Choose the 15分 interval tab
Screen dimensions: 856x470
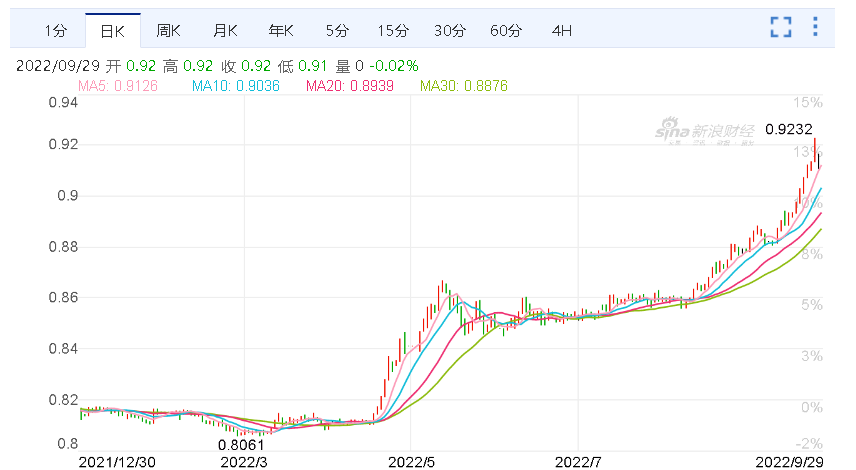(393, 31)
